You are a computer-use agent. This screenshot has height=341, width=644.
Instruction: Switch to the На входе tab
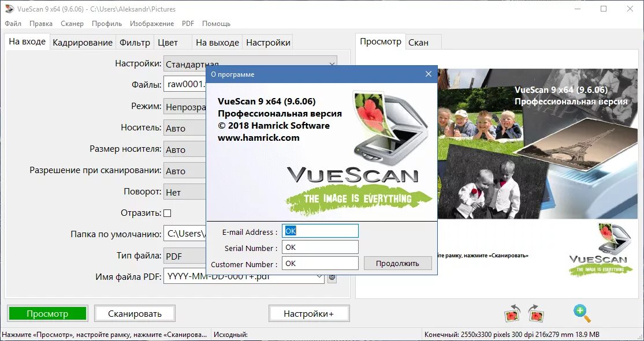tap(27, 42)
